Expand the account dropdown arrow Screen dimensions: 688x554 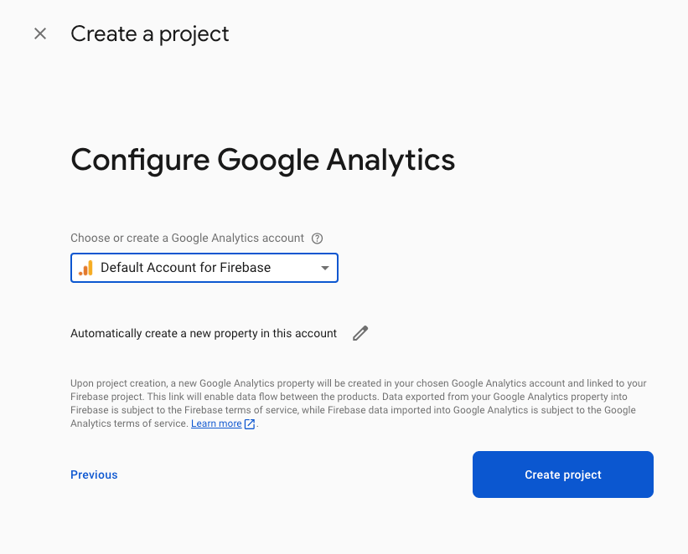pos(325,268)
